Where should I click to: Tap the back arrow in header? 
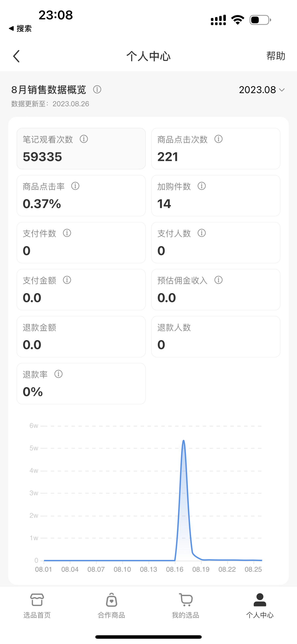coord(17,56)
